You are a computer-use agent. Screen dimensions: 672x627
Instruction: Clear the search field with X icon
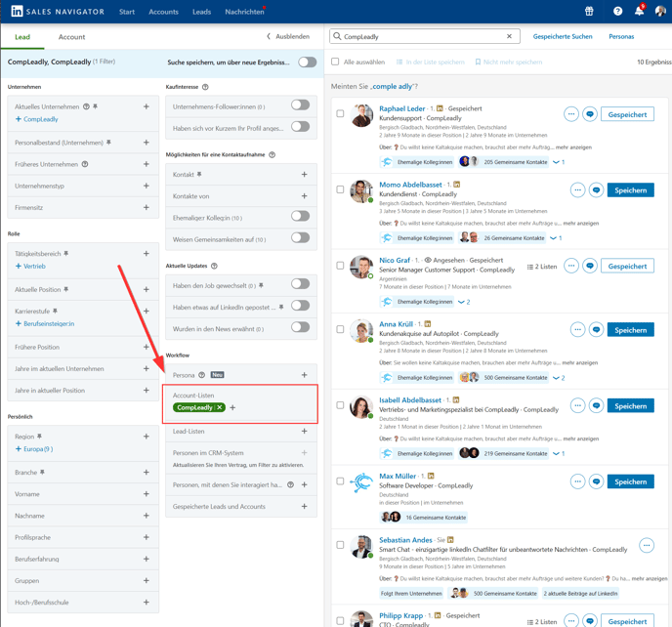coord(509,36)
